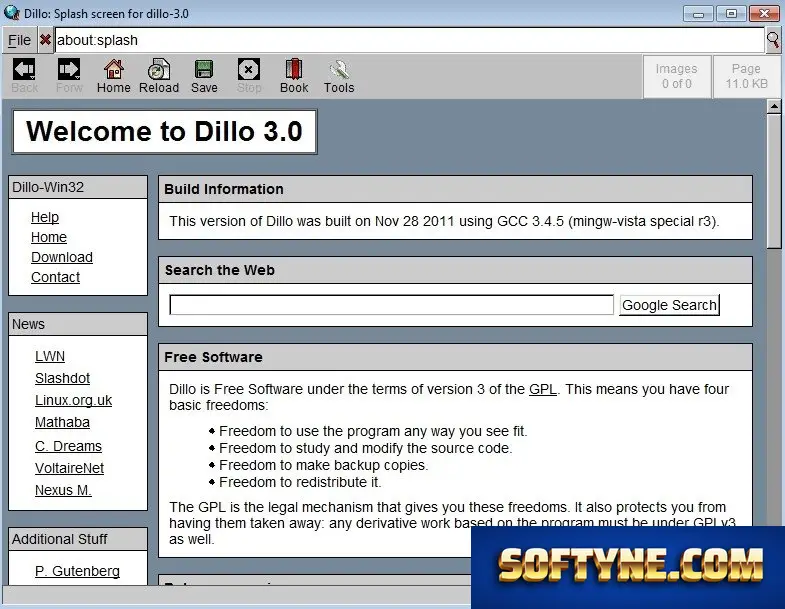Image resolution: width=785 pixels, height=609 pixels.
Task: Click the Free Software heading
Action: (x=213, y=357)
